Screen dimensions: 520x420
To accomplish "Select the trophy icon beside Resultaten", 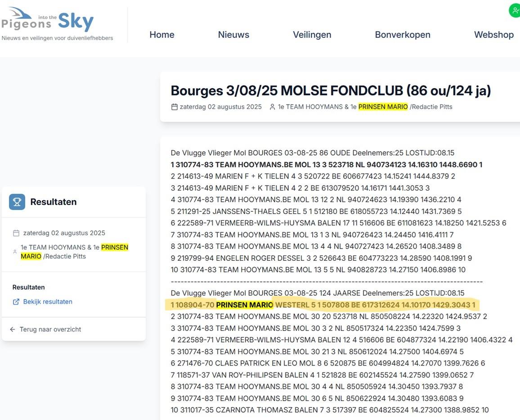I will [x=17, y=202].
